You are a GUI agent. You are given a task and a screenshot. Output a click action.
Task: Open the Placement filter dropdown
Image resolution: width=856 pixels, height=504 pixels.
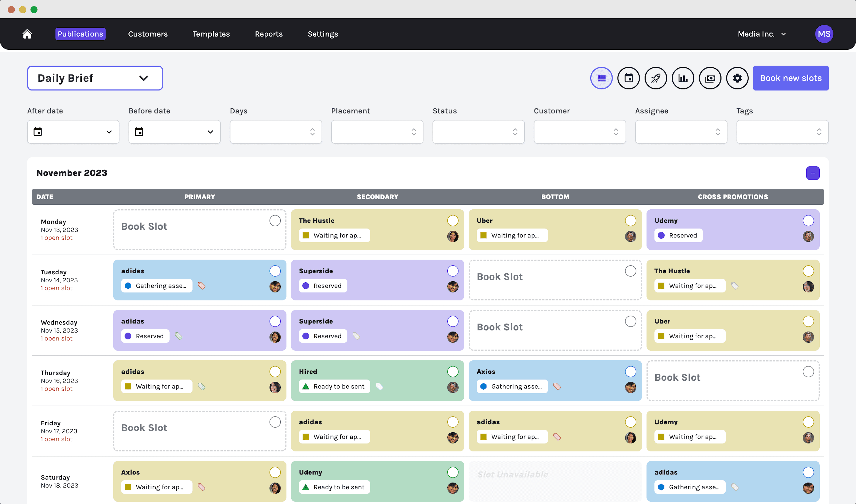click(x=377, y=131)
